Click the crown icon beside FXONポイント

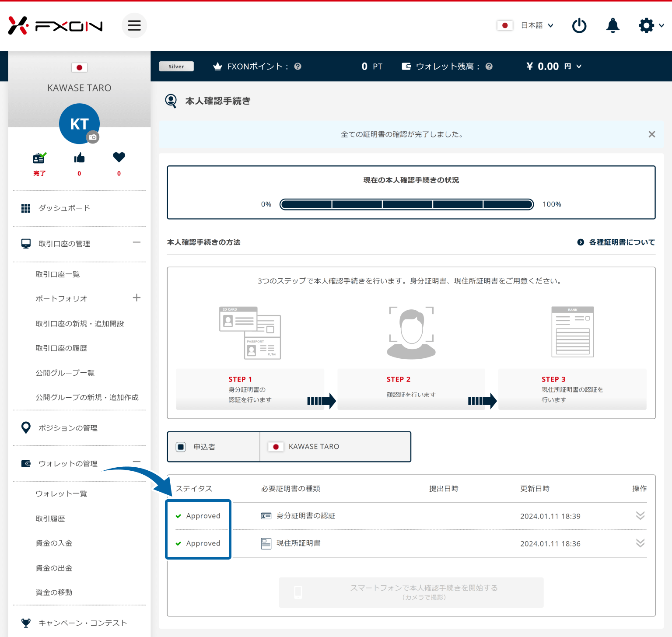(x=217, y=66)
